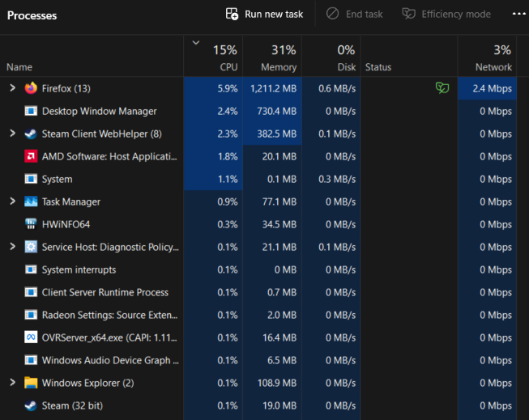Expand the Task Manager process group
529x420 pixels.
coord(12,202)
